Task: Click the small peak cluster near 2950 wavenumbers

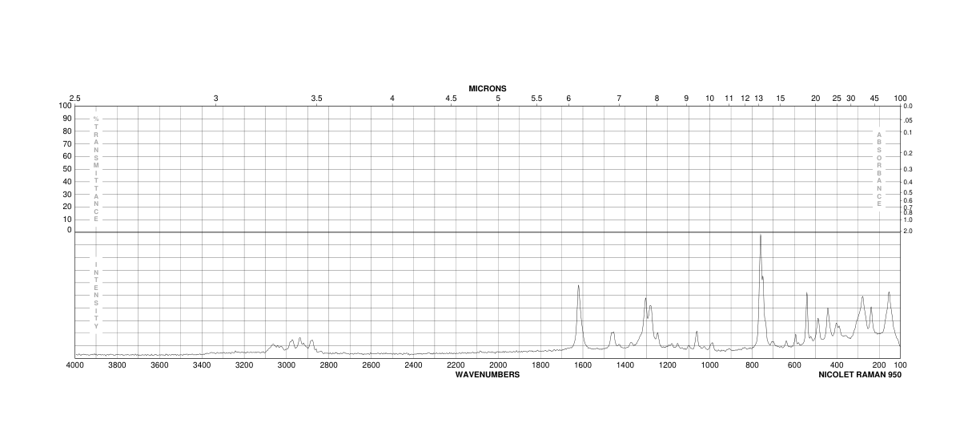Action: pyautogui.click(x=299, y=340)
